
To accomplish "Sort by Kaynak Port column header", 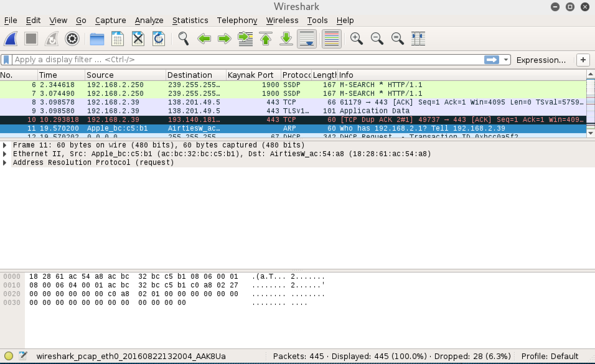I will pyautogui.click(x=254, y=75).
